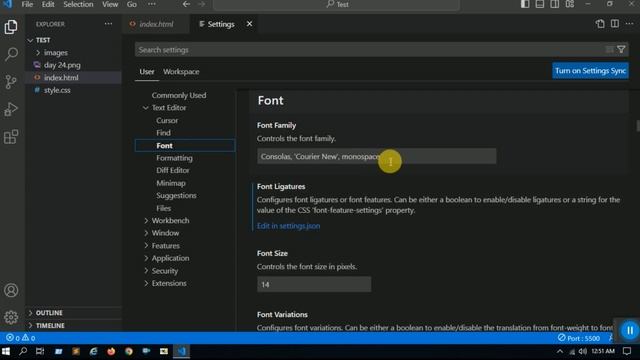Select the User settings tab

coord(147,72)
